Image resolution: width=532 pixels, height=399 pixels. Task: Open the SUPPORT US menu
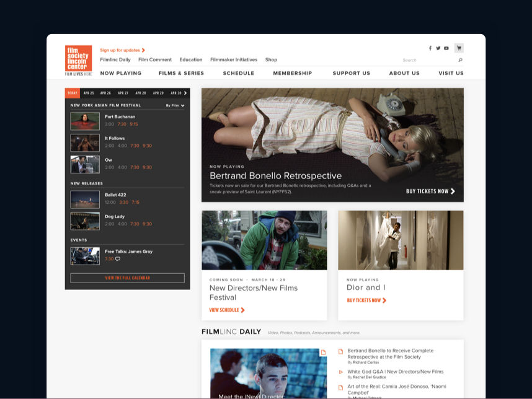[x=351, y=73]
